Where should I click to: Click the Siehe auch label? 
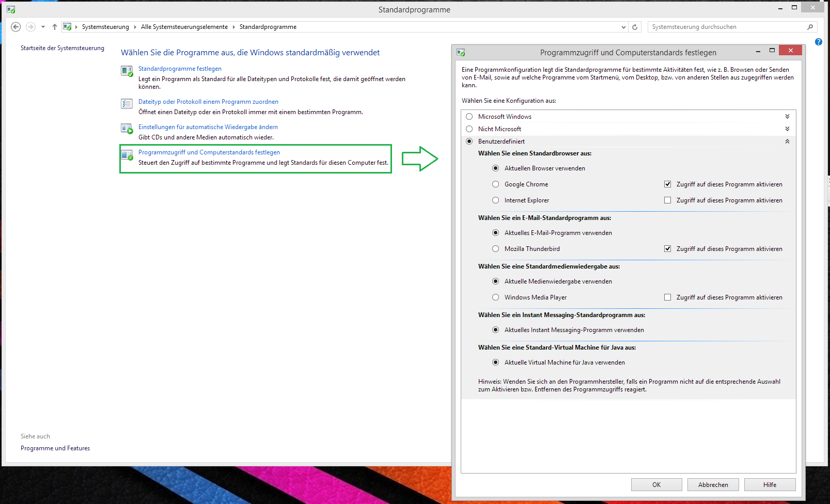pos(35,436)
